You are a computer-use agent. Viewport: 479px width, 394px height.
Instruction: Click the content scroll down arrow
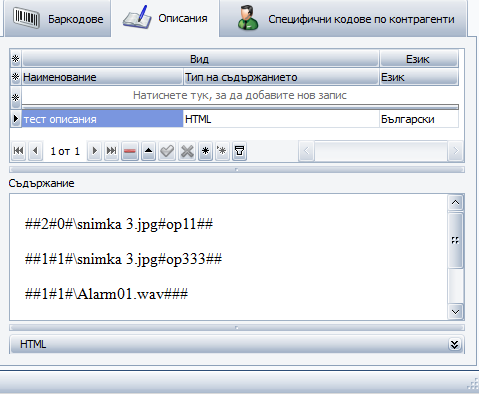pyautogui.click(x=455, y=312)
